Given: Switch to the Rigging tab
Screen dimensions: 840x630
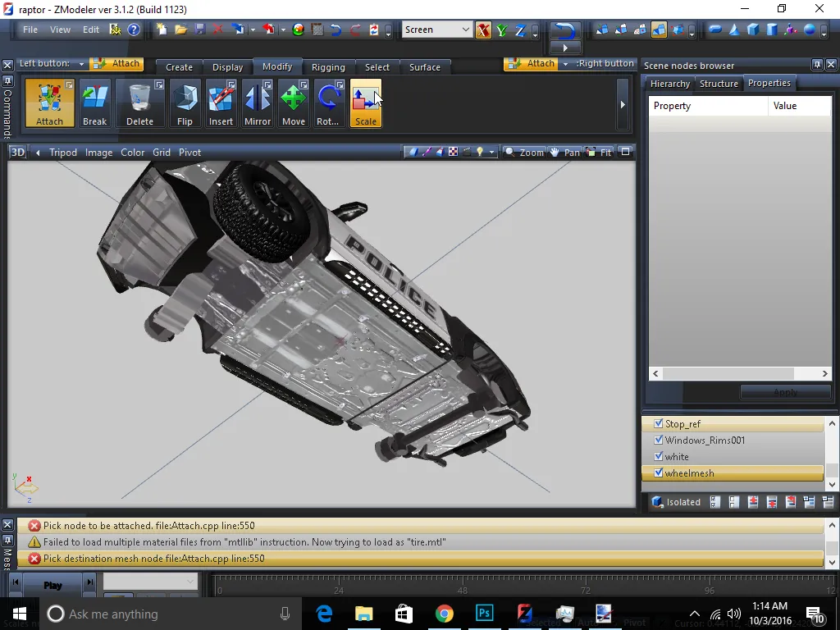Looking at the screenshot, I should [x=328, y=67].
